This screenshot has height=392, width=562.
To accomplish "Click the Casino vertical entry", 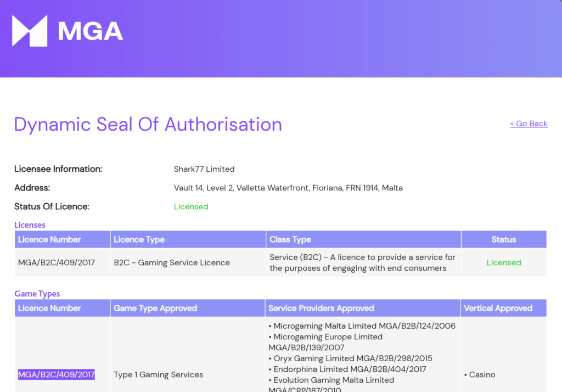I will 482,374.
